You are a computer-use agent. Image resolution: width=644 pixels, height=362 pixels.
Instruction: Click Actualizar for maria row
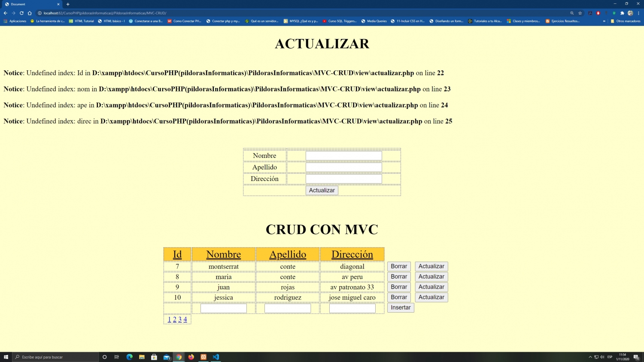click(431, 277)
